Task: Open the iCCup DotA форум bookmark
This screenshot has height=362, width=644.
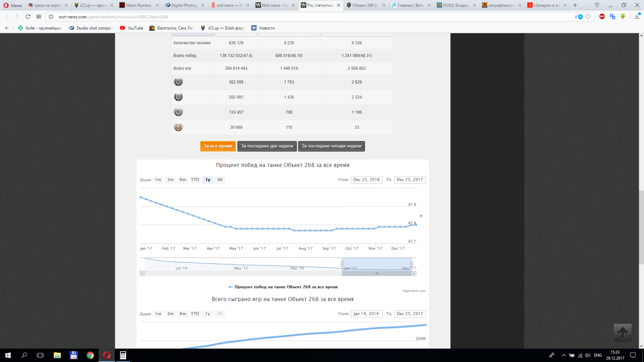Action: [223, 28]
